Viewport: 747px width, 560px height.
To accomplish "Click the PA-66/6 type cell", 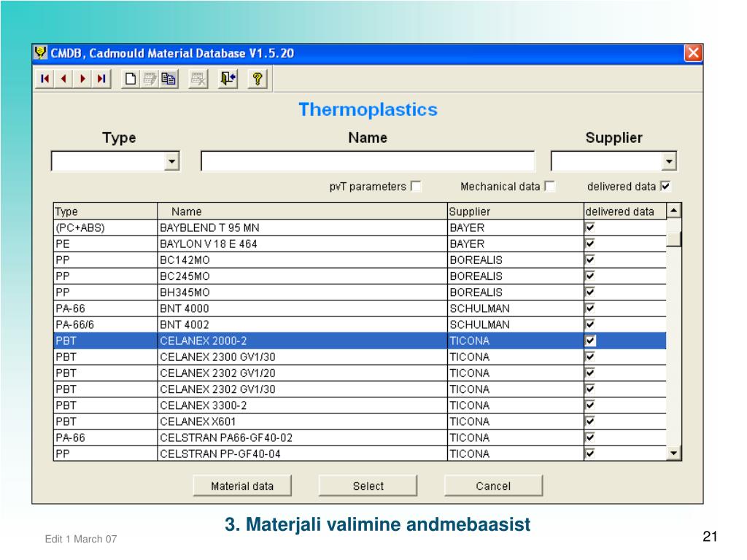I will coord(105,324).
